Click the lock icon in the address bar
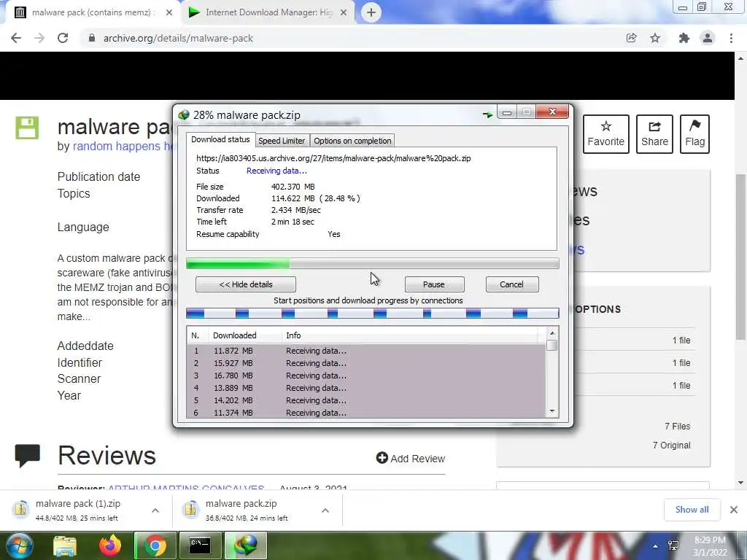The image size is (747, 560). (92, 38)
